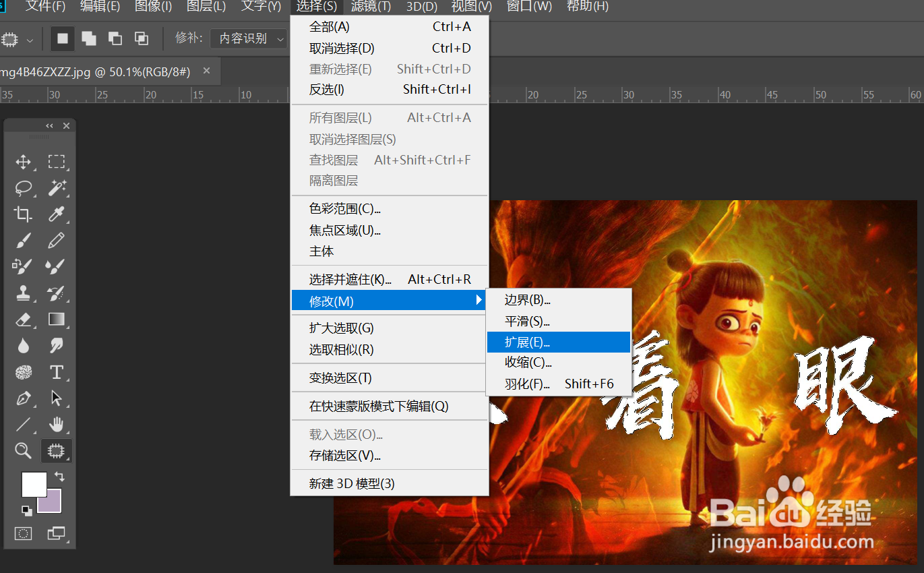Select the Magic Wand tool
924x573 pixels.
57,188
